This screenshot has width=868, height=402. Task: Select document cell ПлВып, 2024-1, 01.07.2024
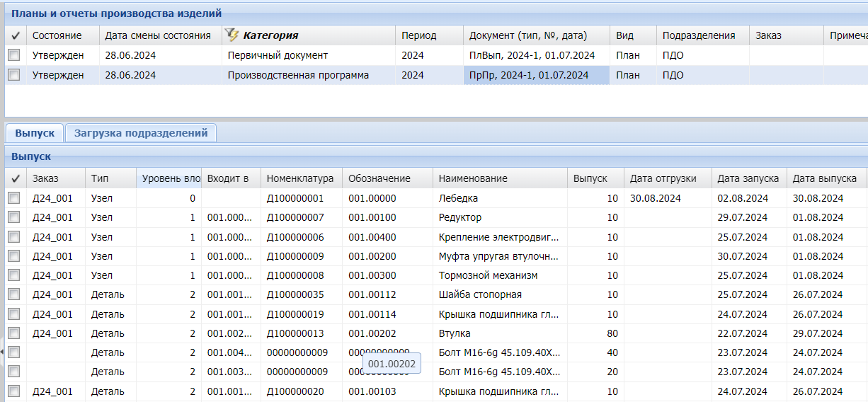click(x=532, y=55)
